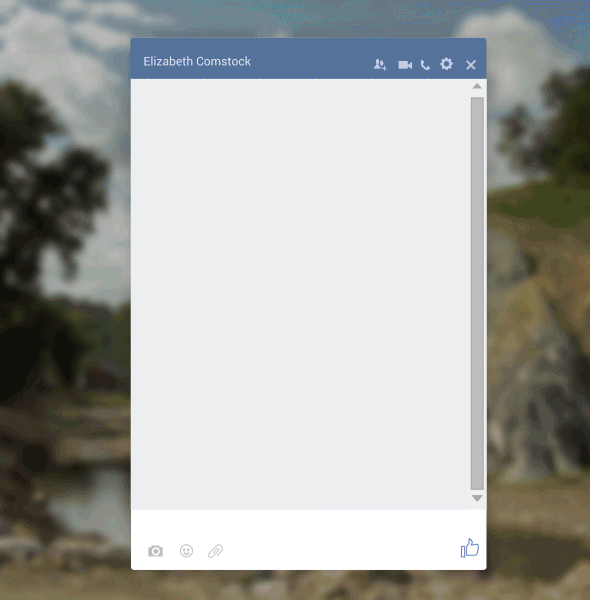This screenshot has height=600, width=590.
Task: Click the scrollbar down arrow
Action: tap(477, 498)
